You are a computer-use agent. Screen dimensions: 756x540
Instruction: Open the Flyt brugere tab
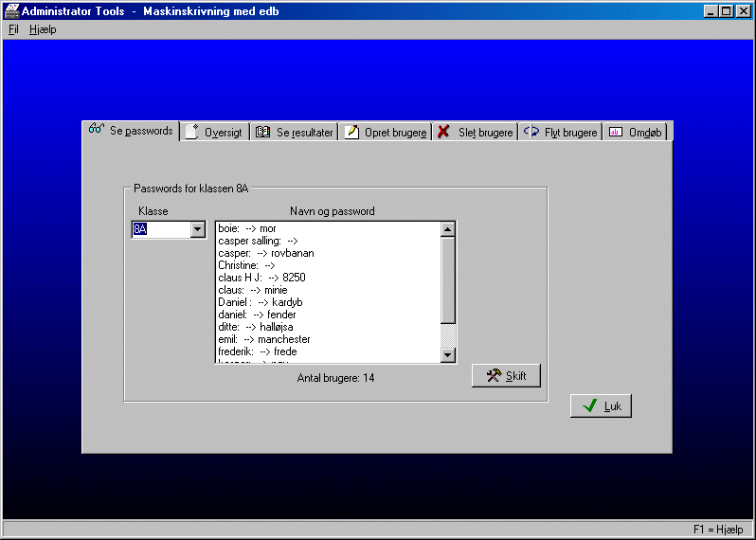point(560,132)
